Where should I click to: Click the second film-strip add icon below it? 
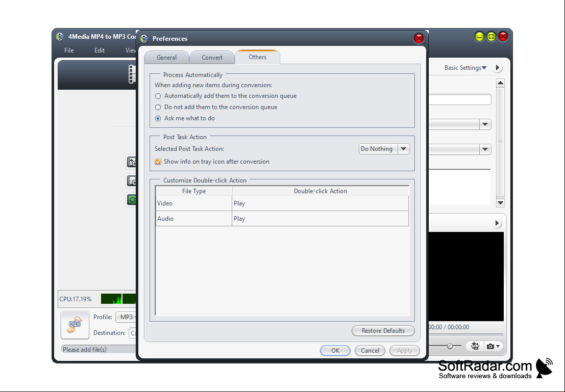pyautogui.click(x=132, y=180)
